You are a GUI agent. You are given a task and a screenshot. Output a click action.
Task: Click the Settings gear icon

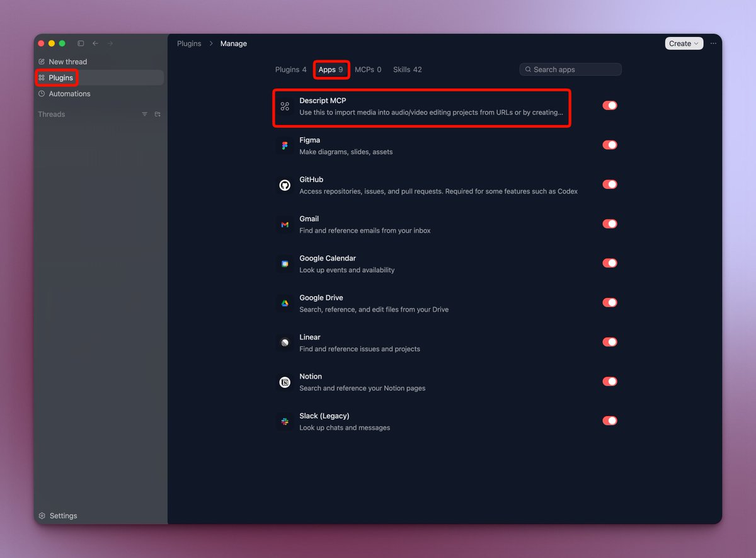point(42,516)
